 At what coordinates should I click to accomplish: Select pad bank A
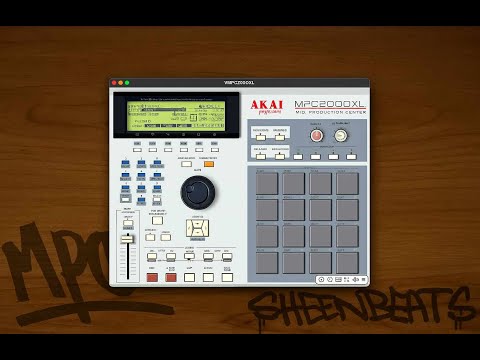click(298, 156)
